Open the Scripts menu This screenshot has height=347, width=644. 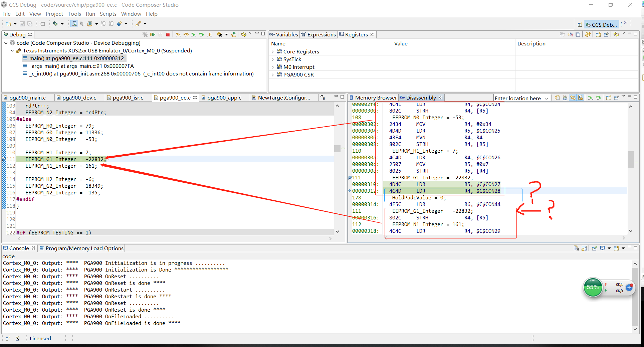(108, 14)
